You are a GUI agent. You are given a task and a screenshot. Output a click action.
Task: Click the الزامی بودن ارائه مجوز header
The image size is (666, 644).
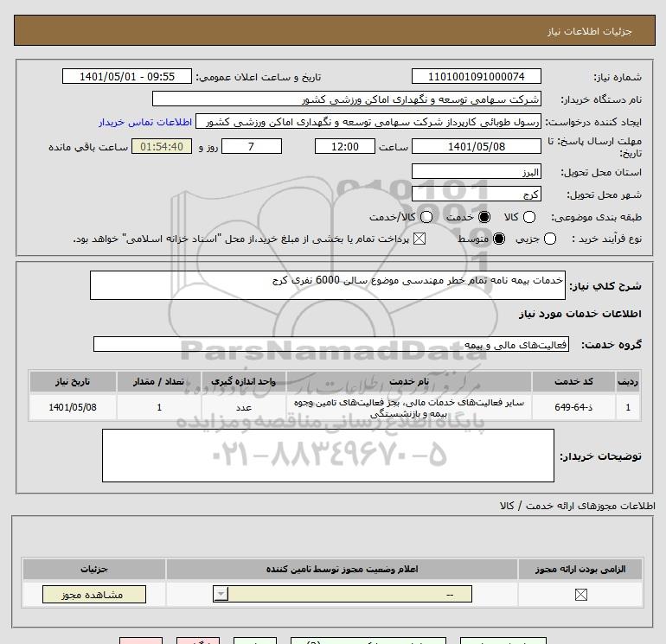pyautogui.click(x=580, y=569)
